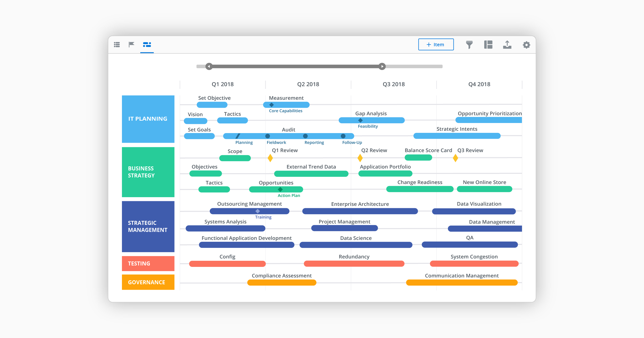Open the Enterprise Architecture bar
The image size is (644, 338).
(360, 211)
